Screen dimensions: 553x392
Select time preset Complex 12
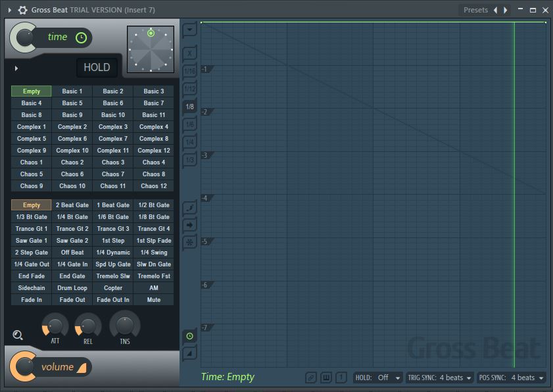tap(154, 151)
